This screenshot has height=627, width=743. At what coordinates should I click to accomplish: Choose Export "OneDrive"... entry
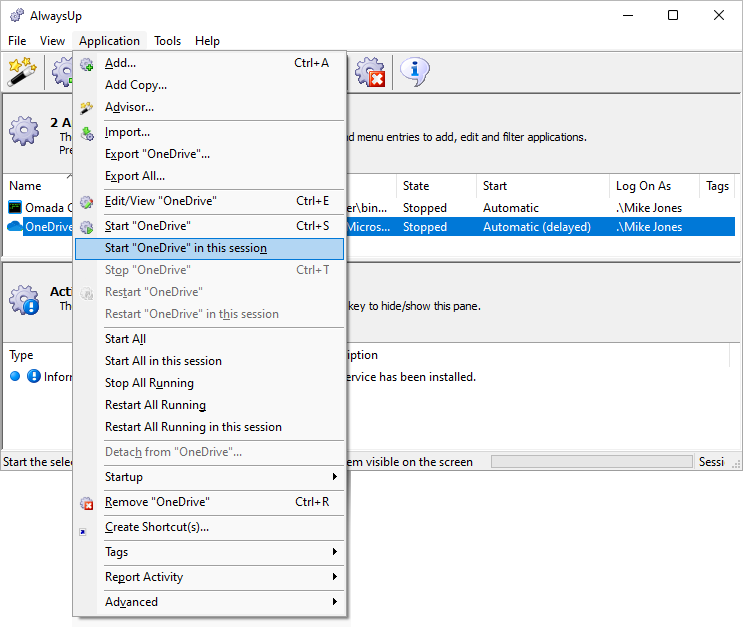click(x=209, y=154)
